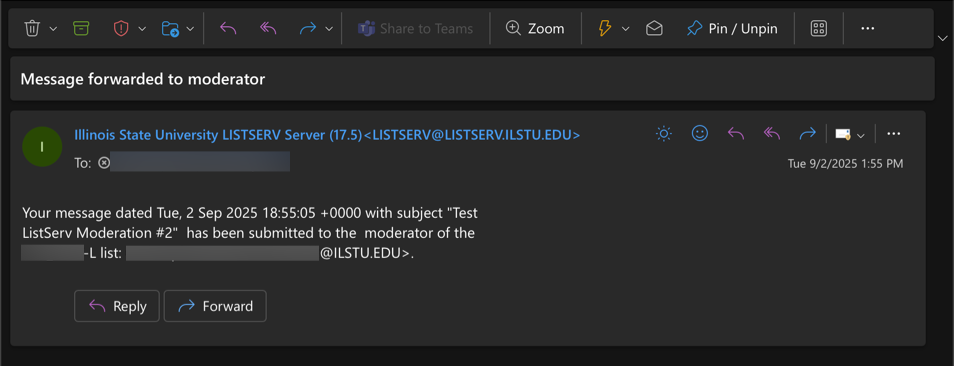
Task: Delete the message with trash icon
Action: pos(32,28)
